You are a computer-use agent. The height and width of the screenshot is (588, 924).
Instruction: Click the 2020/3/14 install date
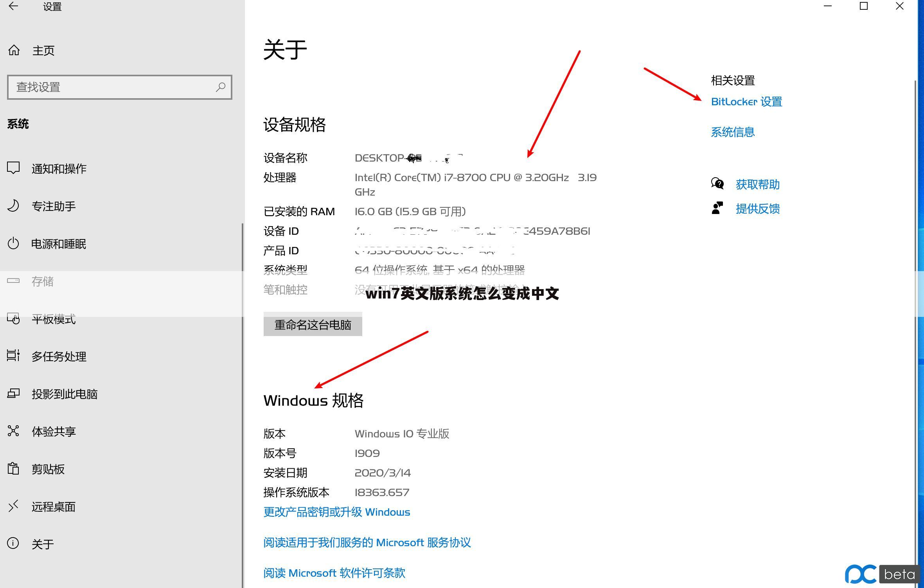[x=383, y=473]
